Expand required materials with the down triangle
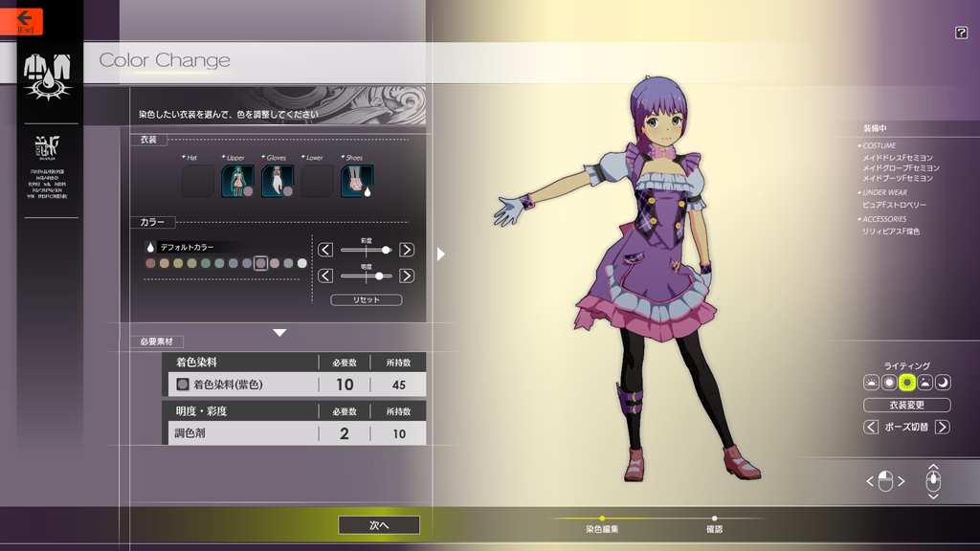The image size is (980, 551). click(x=279, y=333)
